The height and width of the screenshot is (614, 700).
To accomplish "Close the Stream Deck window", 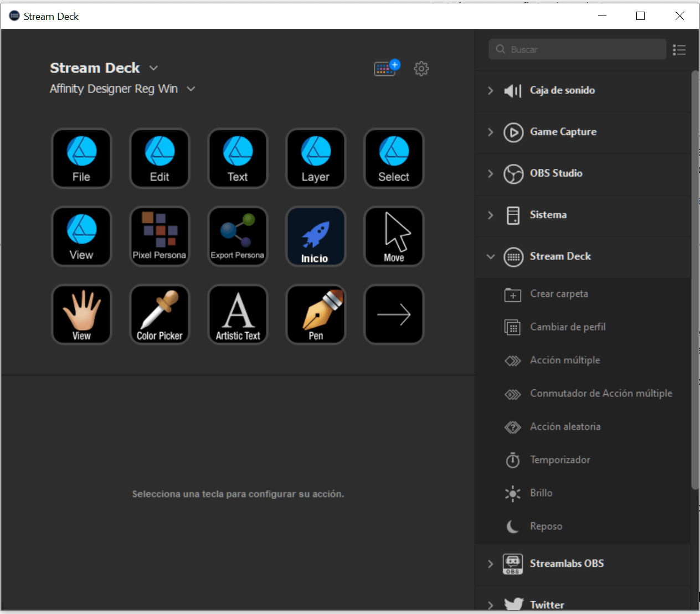I will 680,16.
